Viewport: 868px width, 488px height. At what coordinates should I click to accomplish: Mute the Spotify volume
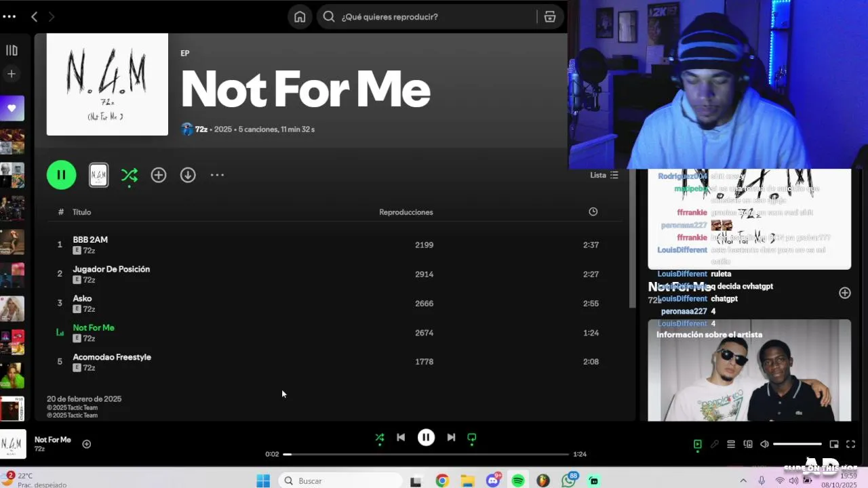[765, 445]
